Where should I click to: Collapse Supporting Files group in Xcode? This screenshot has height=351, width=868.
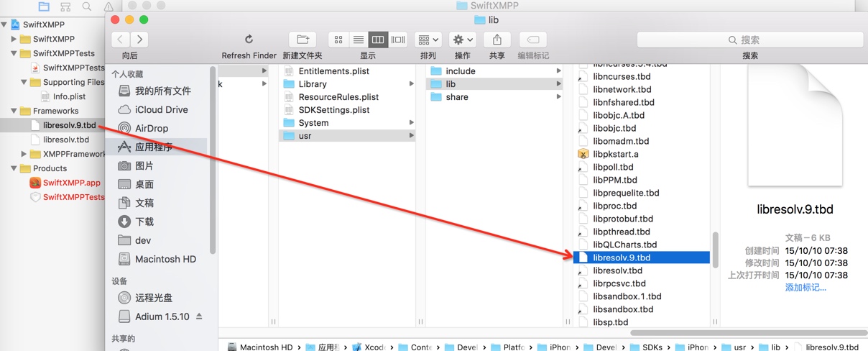pos(24,82)
